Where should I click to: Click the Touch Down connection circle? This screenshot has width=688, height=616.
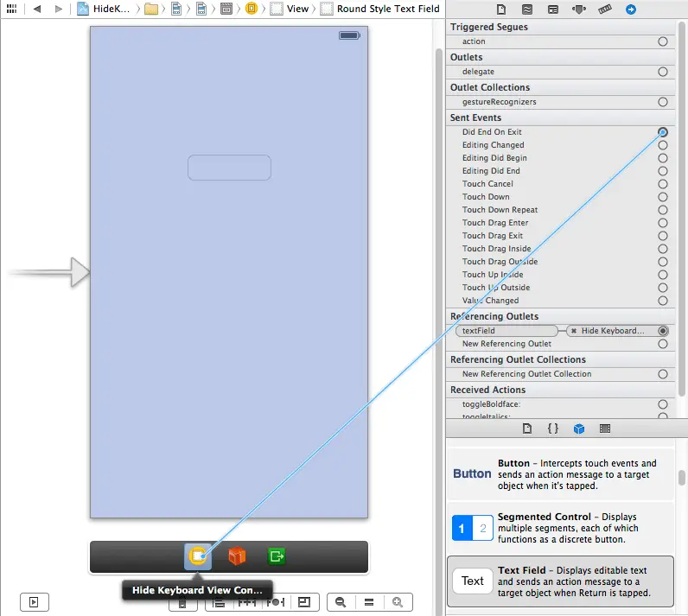point(663,197)
